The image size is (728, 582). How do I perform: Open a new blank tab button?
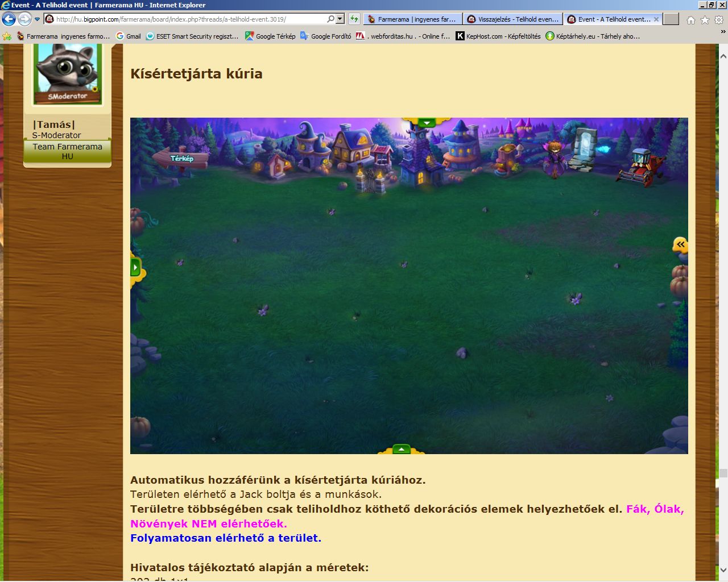click(671, 19)
